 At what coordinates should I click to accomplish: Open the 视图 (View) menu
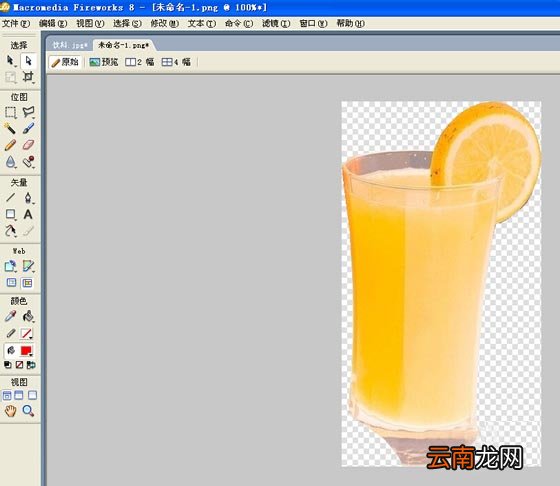(90, 24)
